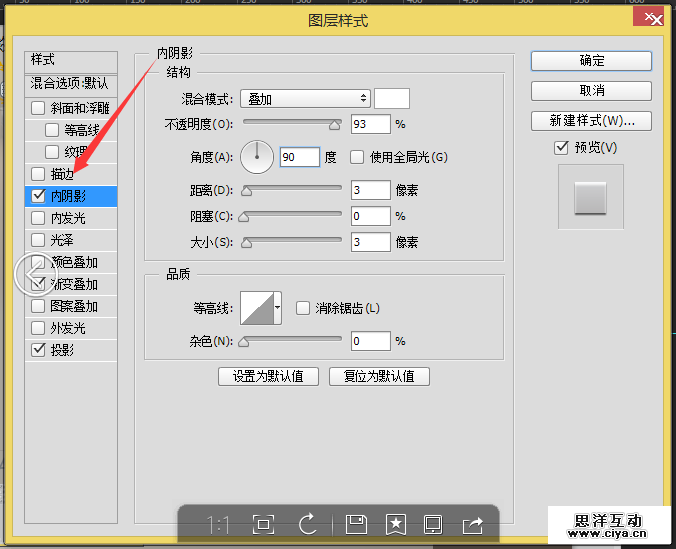This screenshot has width=676, height=549.
Task: Click 新建样式(W)... button
Action: tap(591, 121)
